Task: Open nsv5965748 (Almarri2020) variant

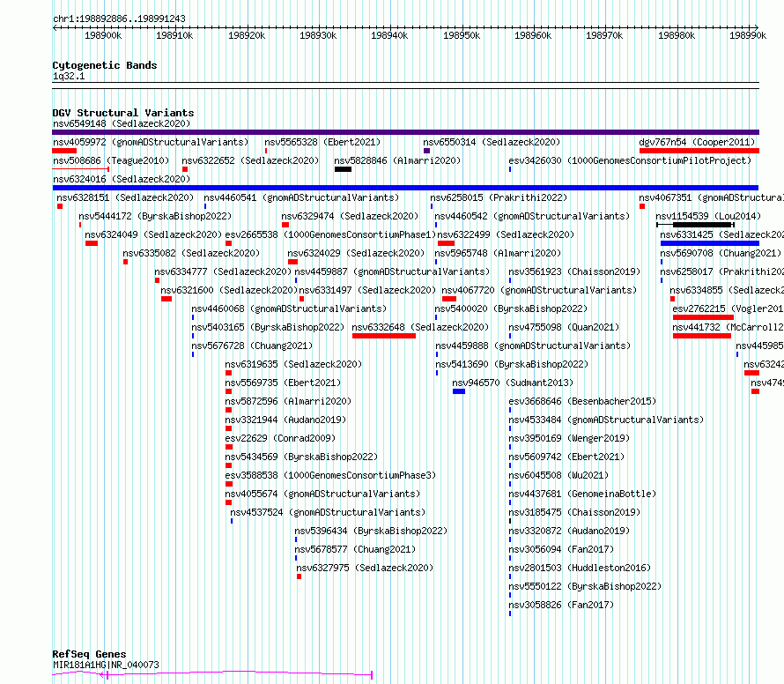Action: pos(498,253)
